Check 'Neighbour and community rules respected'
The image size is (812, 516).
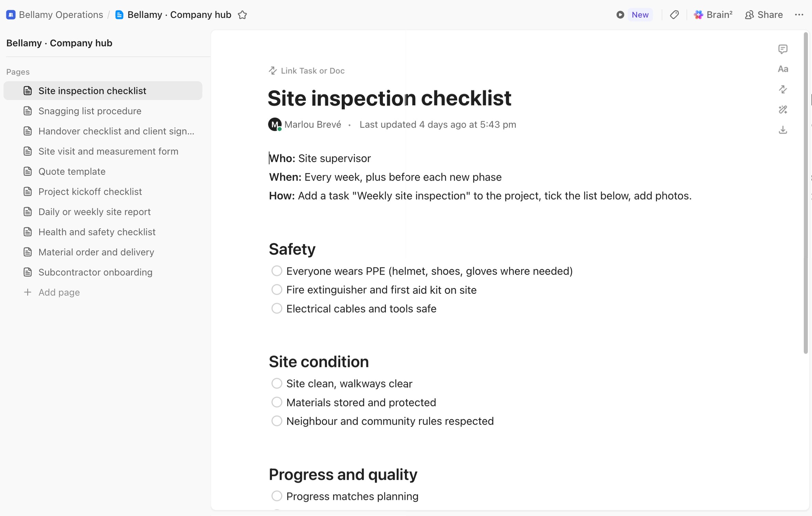(277, 421)
